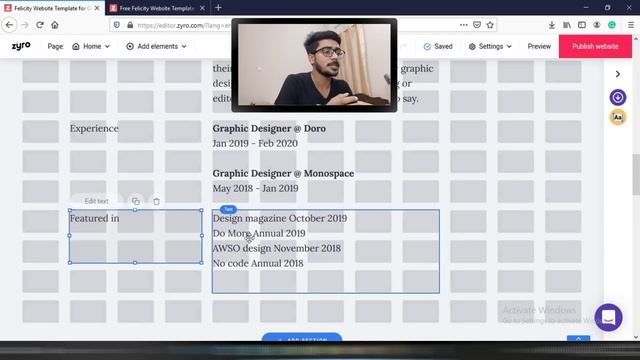Open the Firefox account icon

coord(597,25)
